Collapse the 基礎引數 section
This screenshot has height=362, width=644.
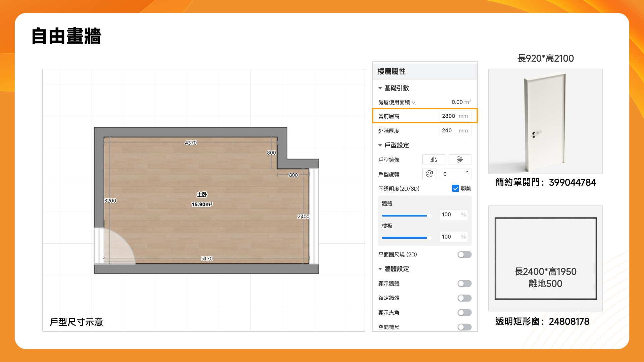(x=380, y=88)
